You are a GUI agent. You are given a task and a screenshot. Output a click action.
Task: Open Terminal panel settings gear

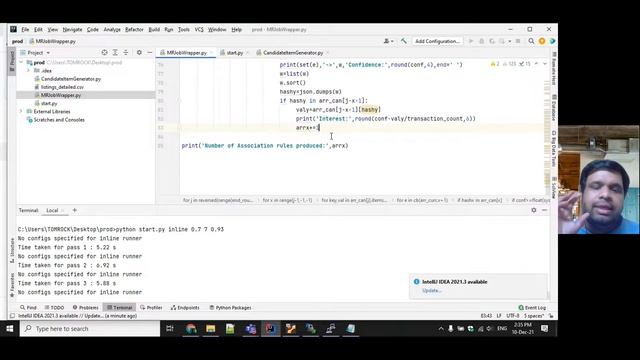534,210
